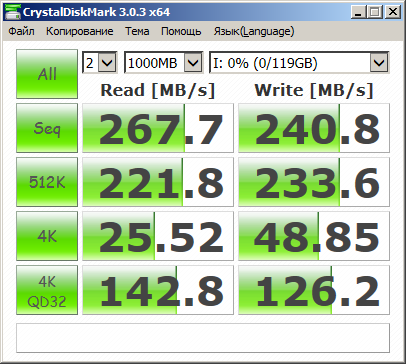The width and height of the screenshot is (406, 364).
Task: Click the Write [MB/s] column header
Action: pyautogui.click(x=314, y=90)
